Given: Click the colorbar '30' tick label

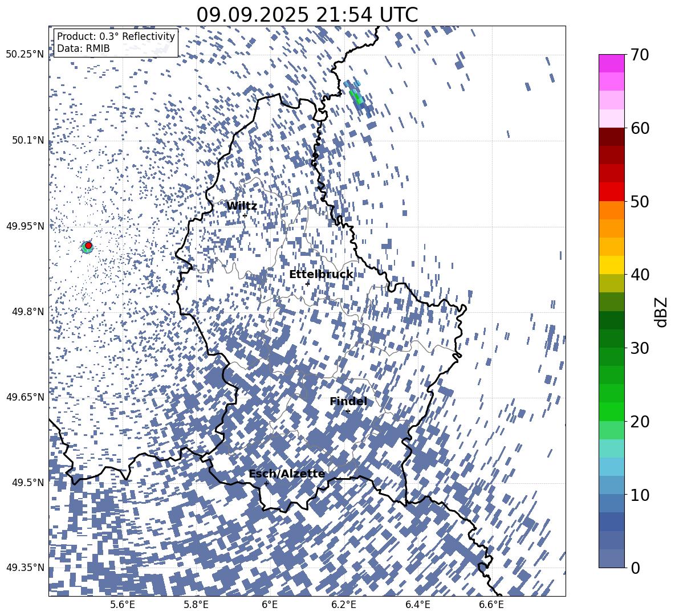Looking at the screenshot, I should pos(640,348).
